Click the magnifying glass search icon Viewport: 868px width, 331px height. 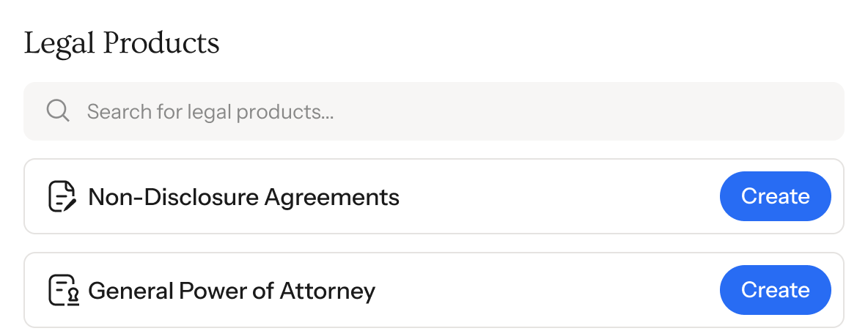(58, 111)
